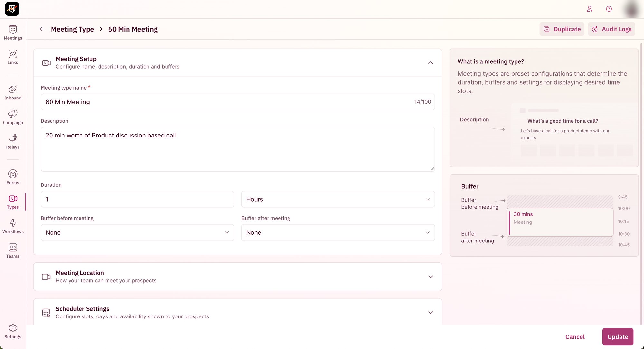Click the app logo in top-left corner
The width and height of the screenshot is (644, 349).
(12, 9)
